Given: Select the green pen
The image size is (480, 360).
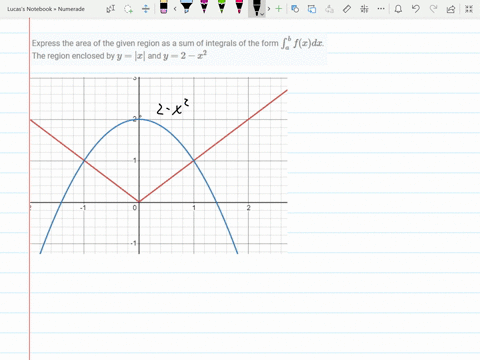Looking at the screenshot, I should [x=222, y=7].
